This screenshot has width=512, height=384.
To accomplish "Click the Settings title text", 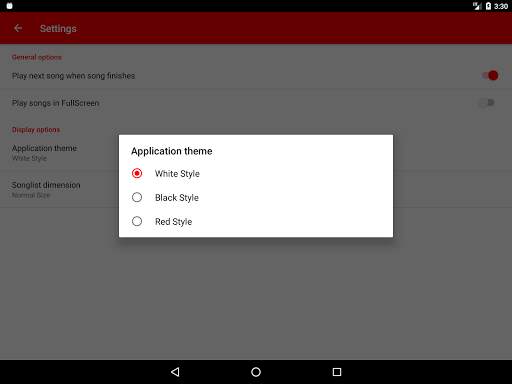I will coord(58,29).
